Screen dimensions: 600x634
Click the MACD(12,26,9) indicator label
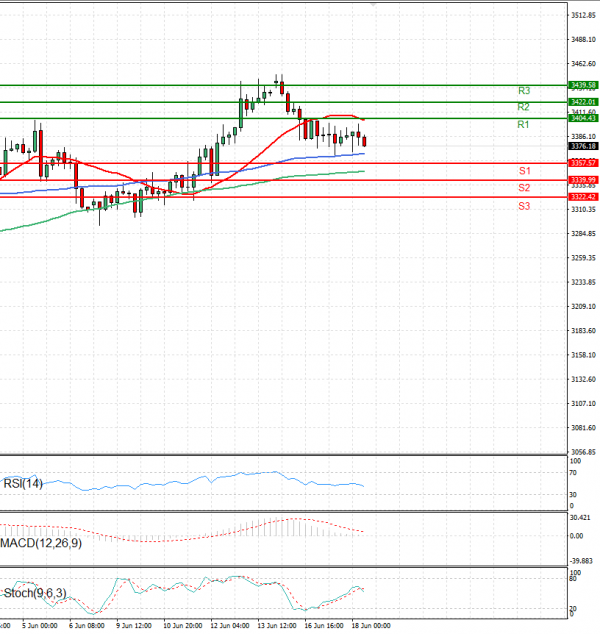(x=41, y=543)
